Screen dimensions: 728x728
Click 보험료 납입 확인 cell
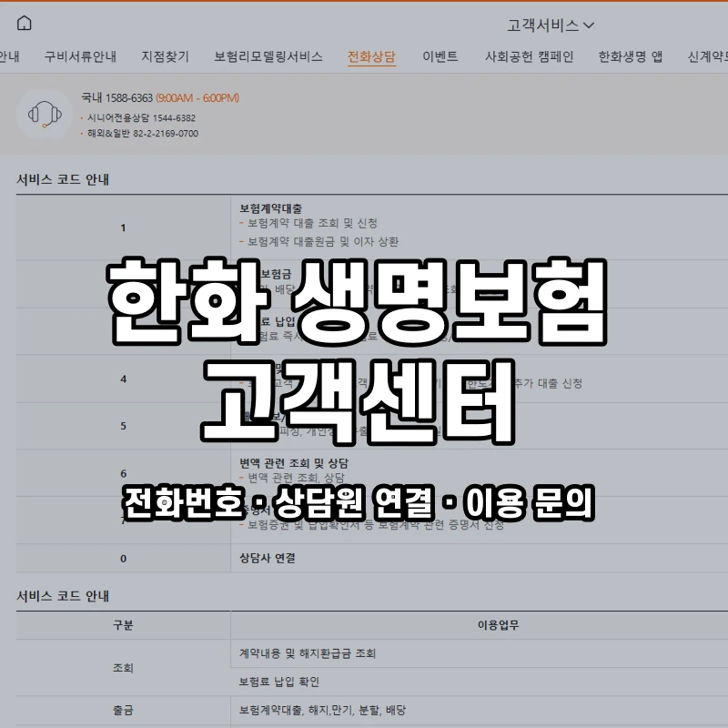click(x=279, y=682)
